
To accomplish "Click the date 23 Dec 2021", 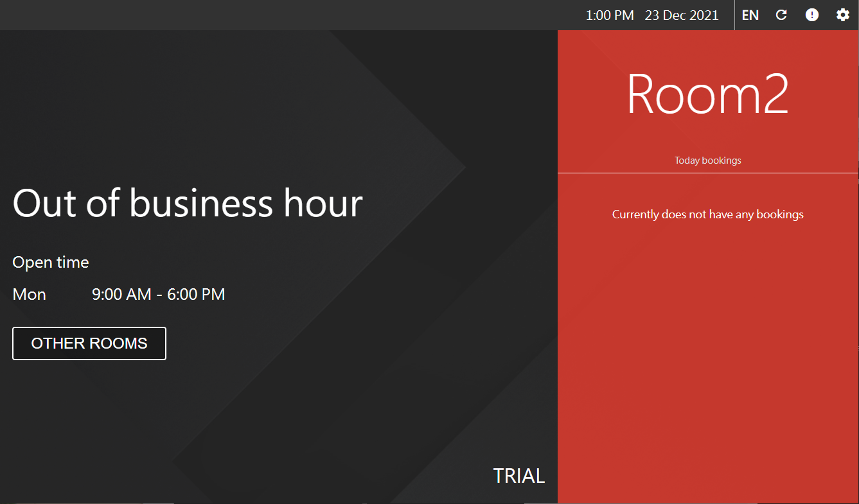I will [x=681, y=15].
